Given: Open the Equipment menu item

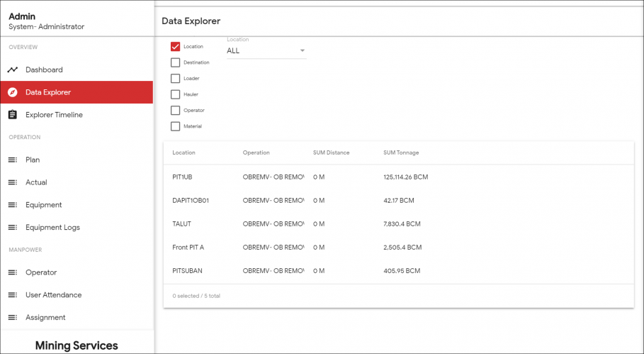Looking at the screenshot, I should (x=44, y=205).
